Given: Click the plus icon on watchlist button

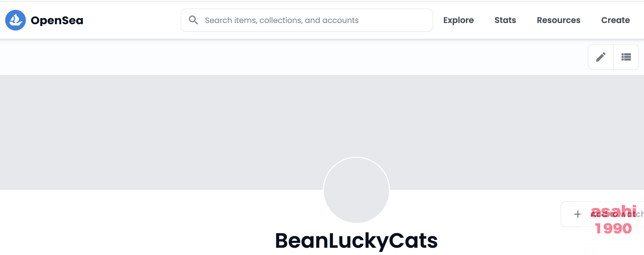Looking at the screenshot, I should [x=578, y=214].
